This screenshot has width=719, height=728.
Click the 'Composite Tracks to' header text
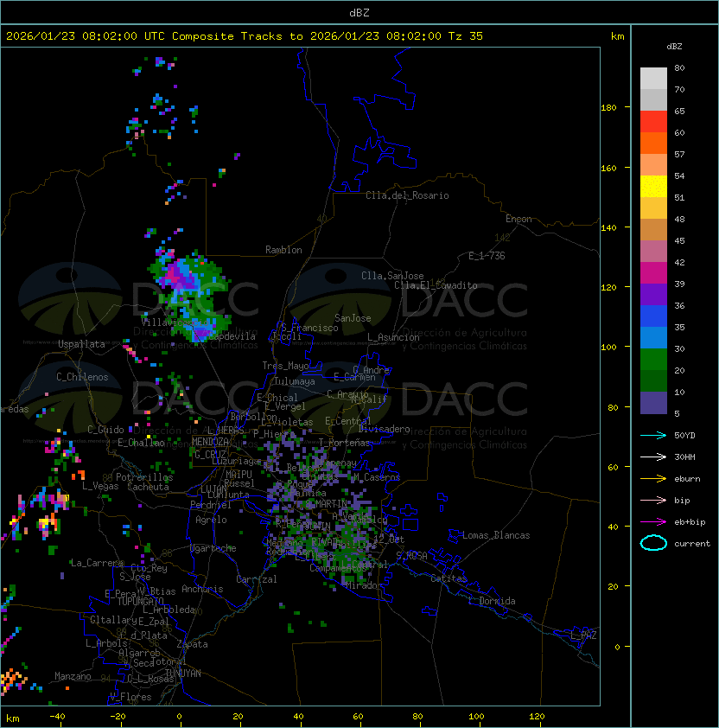237,36
